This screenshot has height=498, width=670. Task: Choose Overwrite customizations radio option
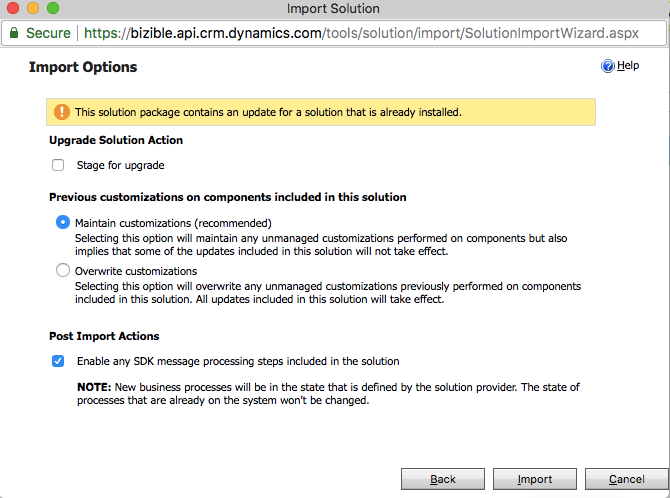click(x=63, y=270)
